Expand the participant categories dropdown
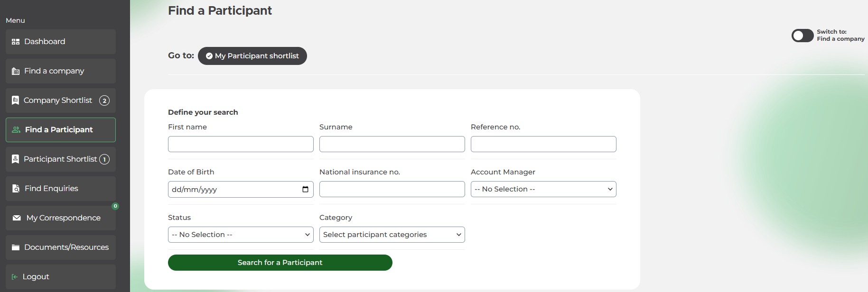Screen dimensions: 868x292 pos(392,235)
